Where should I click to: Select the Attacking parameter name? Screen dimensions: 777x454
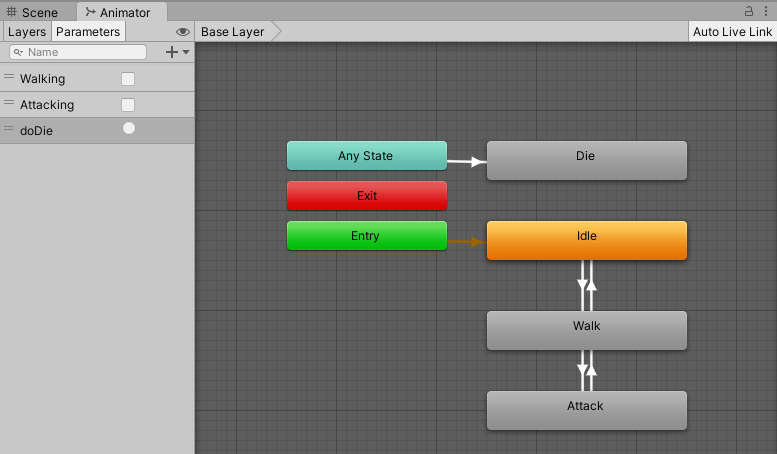pos(47,105)
